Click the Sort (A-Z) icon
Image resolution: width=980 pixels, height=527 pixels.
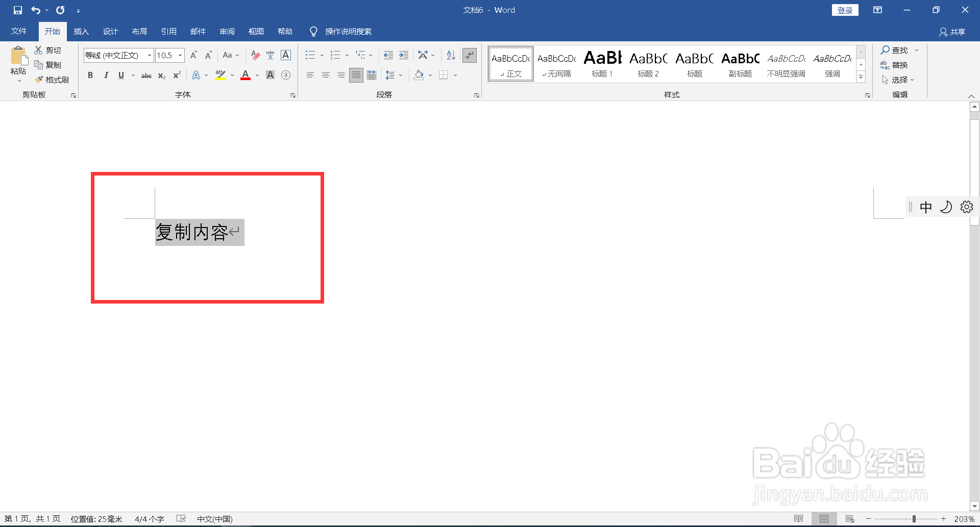click(451, 55)
